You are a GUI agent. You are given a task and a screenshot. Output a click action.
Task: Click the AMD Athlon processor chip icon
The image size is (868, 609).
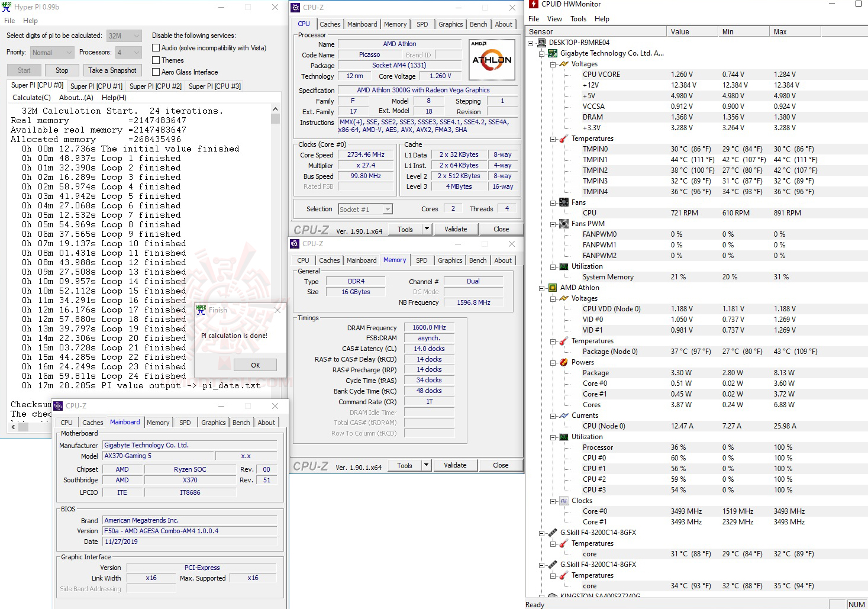553,288
